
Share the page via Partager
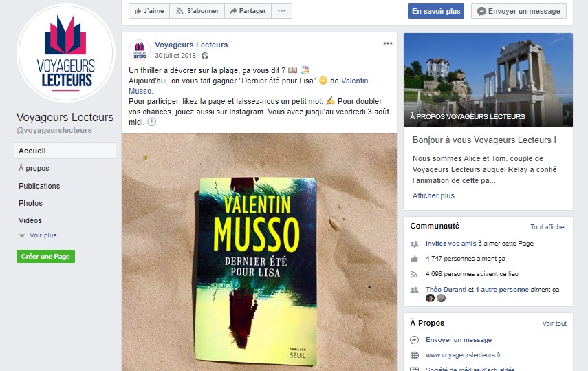(248, 11)
